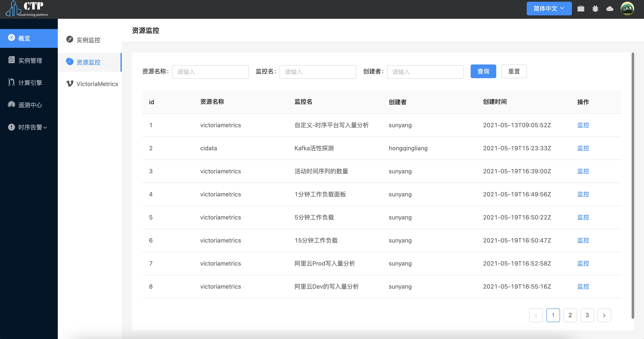Select pagination page 1

pos(553,315)
